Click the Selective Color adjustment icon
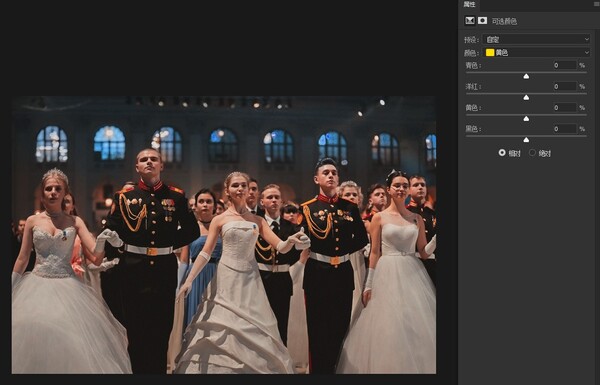 tap(470, 21)
